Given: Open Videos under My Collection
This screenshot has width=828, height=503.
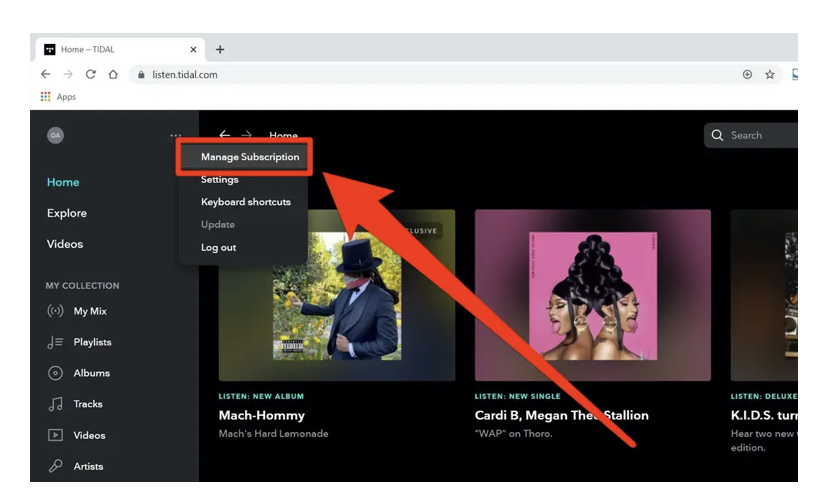Looking at the screenshot, I should 89,435.
